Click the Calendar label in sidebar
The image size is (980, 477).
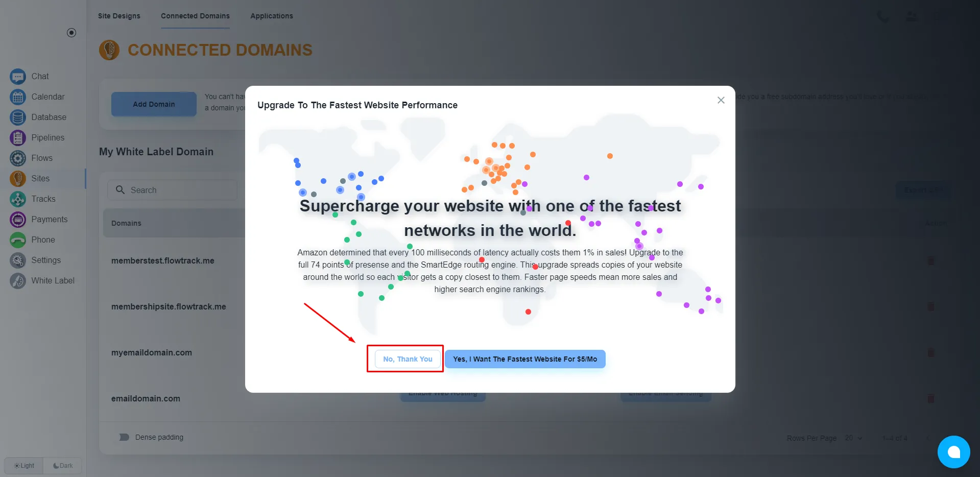click(x=48, y=97)
